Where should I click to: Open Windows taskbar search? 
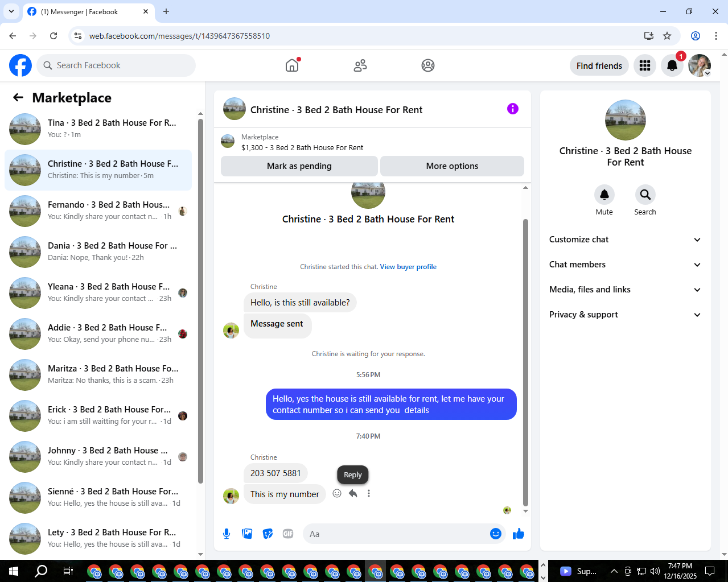pos(41,571)
